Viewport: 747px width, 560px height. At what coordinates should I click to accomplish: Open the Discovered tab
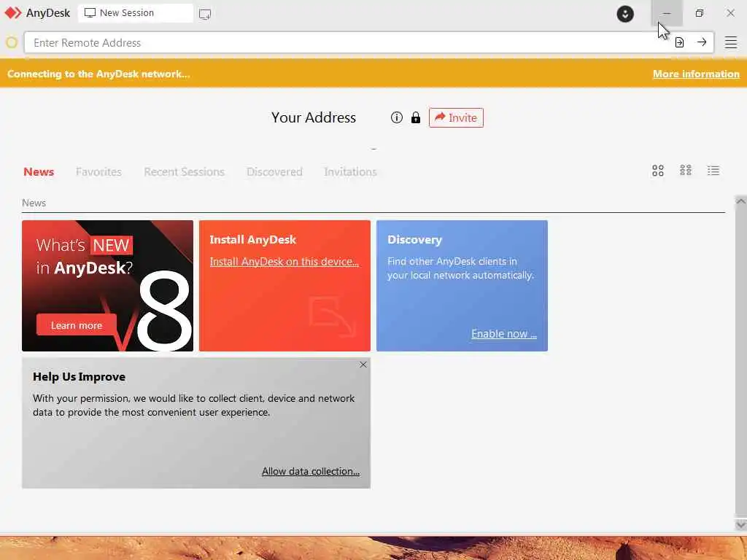pyautogui.click(x=274, y=172)
